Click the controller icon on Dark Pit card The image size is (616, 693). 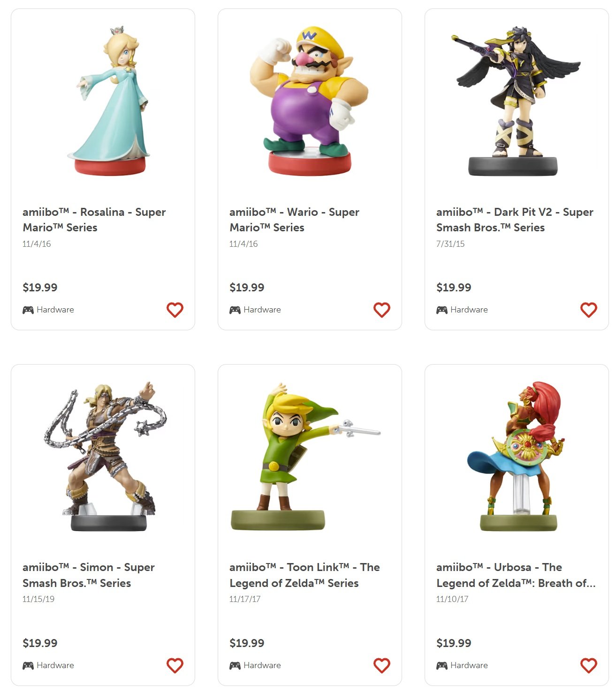point(442,310)
